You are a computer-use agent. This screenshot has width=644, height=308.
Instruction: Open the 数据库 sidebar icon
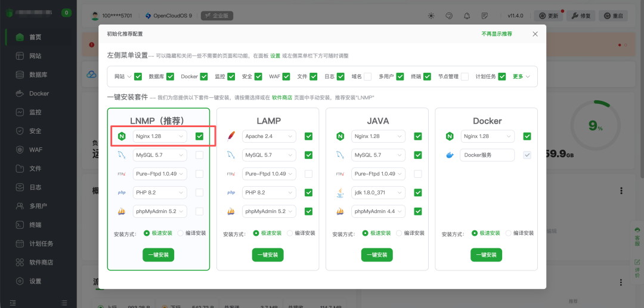20,75
